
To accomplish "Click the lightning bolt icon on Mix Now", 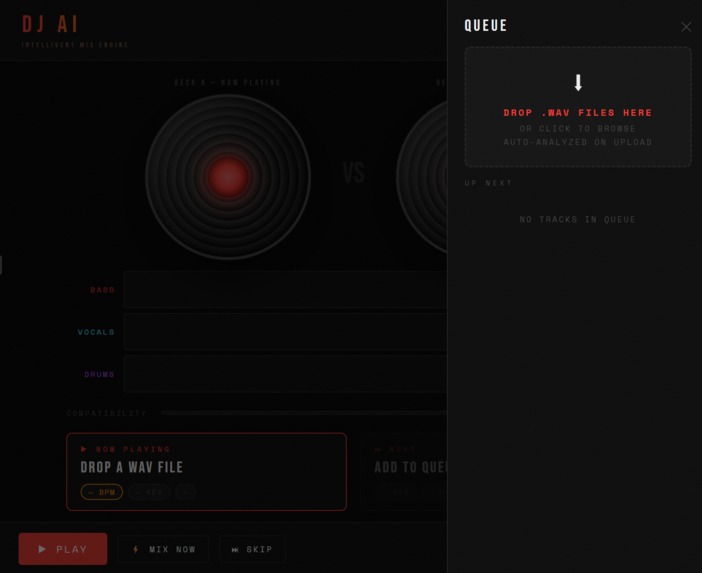I will coord(136,549).
